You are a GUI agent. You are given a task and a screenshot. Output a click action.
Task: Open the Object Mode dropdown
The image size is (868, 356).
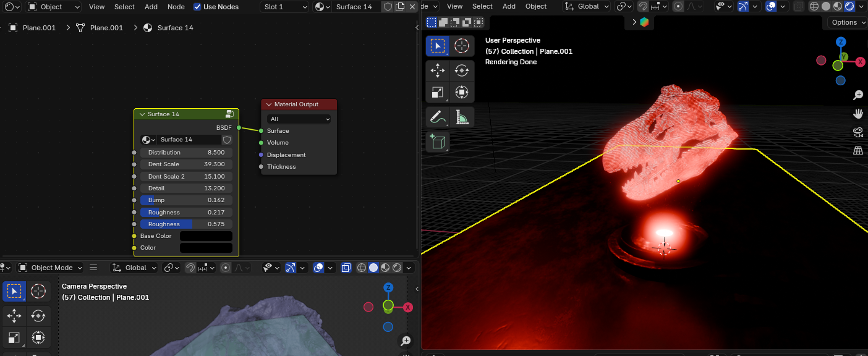(x=49, y=268)
